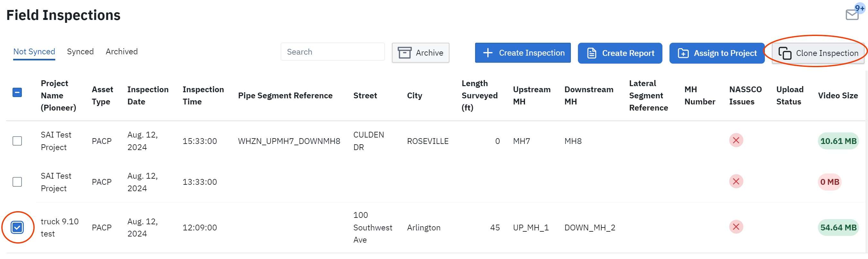Click the 10.61 MB video size badge
The image size is (868, 259).
point(838,141)
